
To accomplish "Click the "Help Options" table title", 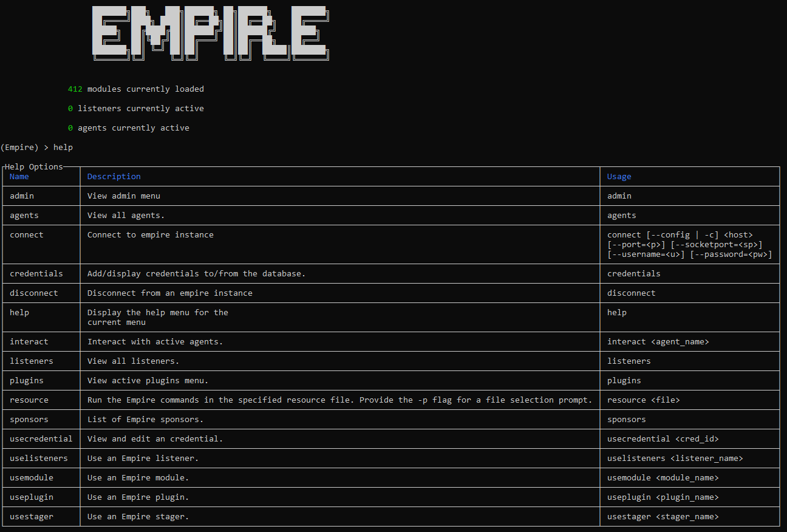I will coord(34,166).
